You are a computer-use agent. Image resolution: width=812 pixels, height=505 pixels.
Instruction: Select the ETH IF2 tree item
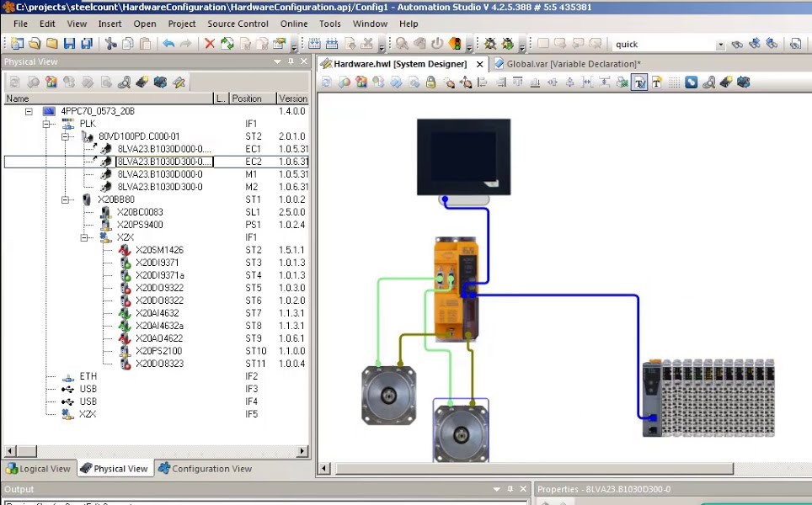point(88,376)
